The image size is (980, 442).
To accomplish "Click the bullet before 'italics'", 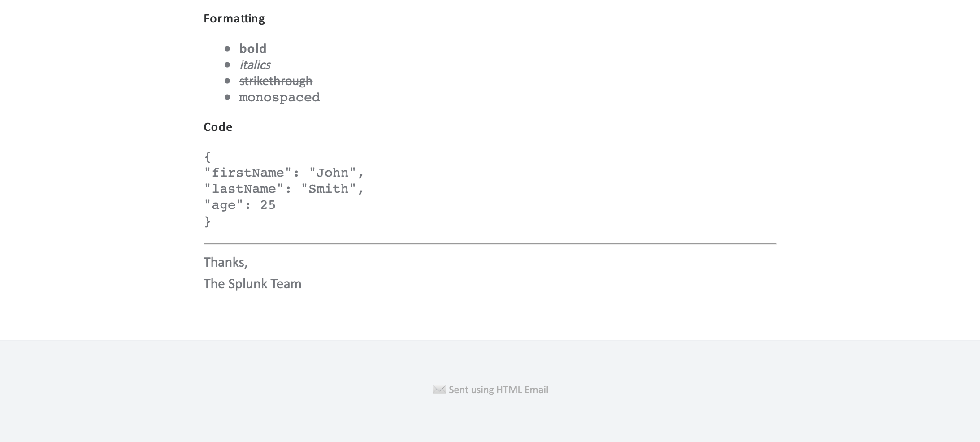I will pyautogui.click(x=227, y=65).
